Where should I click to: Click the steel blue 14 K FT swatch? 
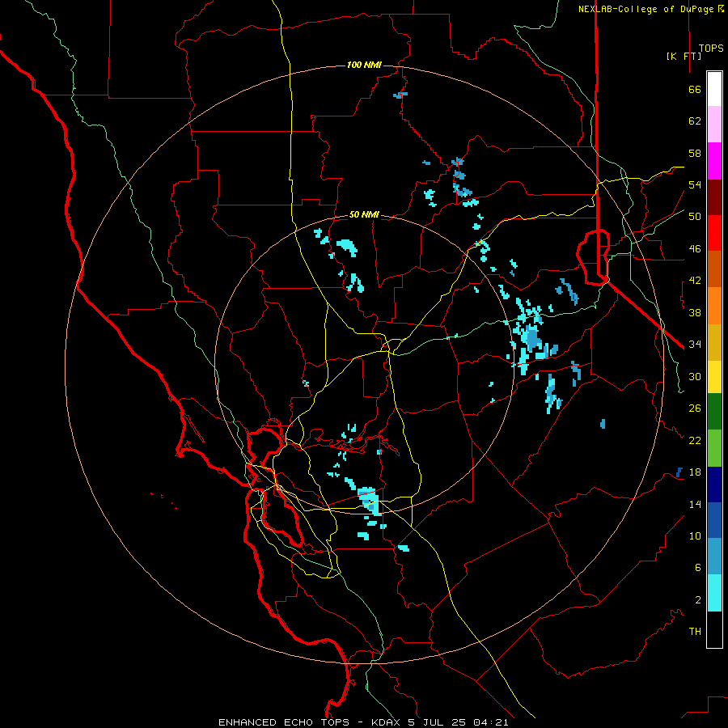(x=714, y=557)
